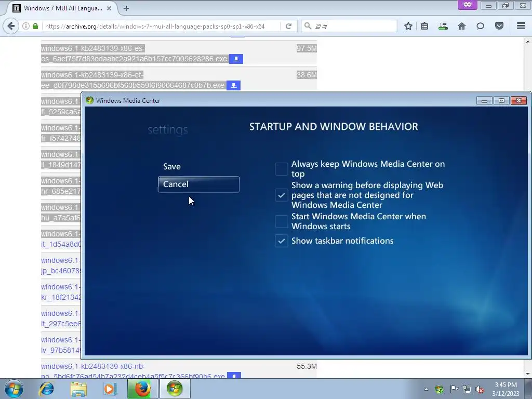532x399 pixels.
Task: Download the x86-et language pack file
Action: 233,85
